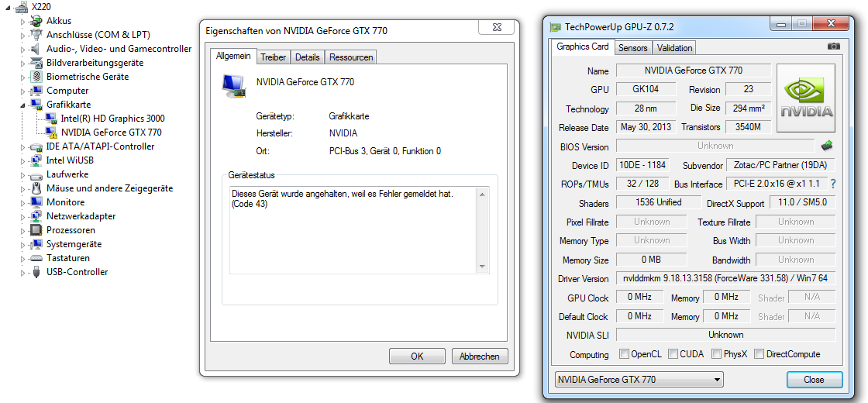Click the Gerätestatus scrollbar down arrow
The width and height of the screenshot is (868, 403).
(481, 267)
